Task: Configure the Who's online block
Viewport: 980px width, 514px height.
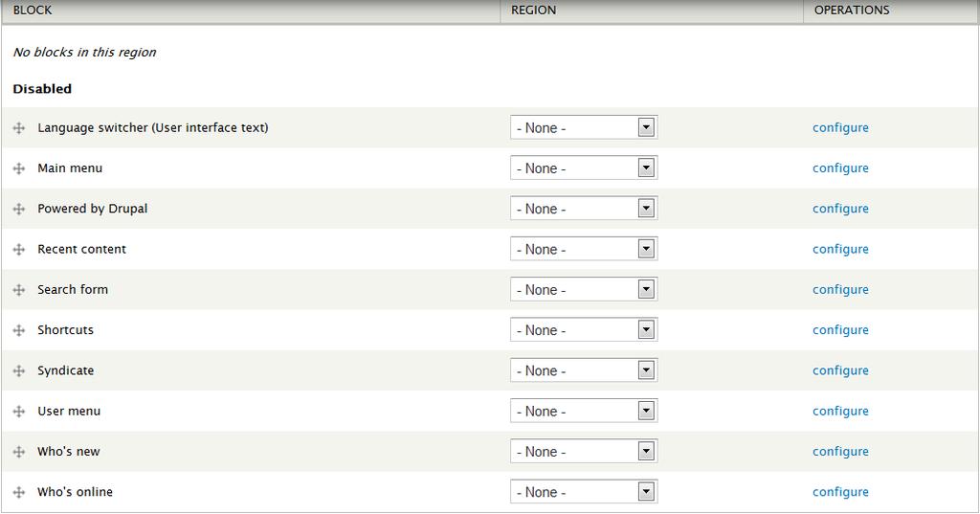Action: click(840, 492)
